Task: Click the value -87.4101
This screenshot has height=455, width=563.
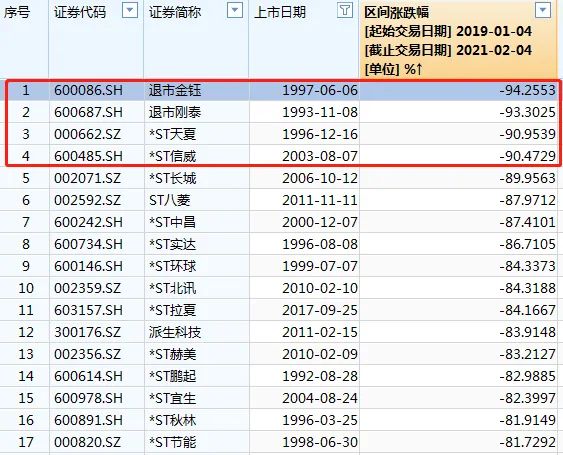Action: tap(527, 222)
